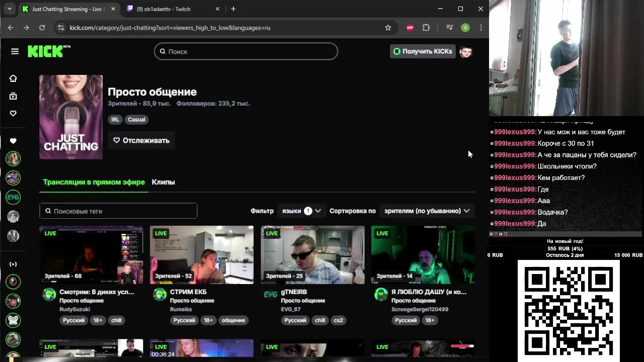Viewport: 644px width, 362px height.
Task: Click the Получить KICKs button
Action: coord(423,51)
